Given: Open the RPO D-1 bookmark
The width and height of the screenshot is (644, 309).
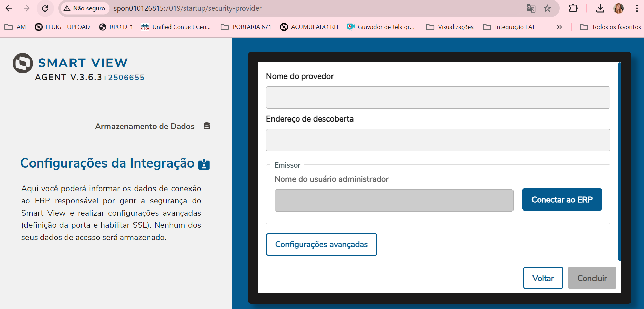Looking at the screenshot, I should point(116,27).
